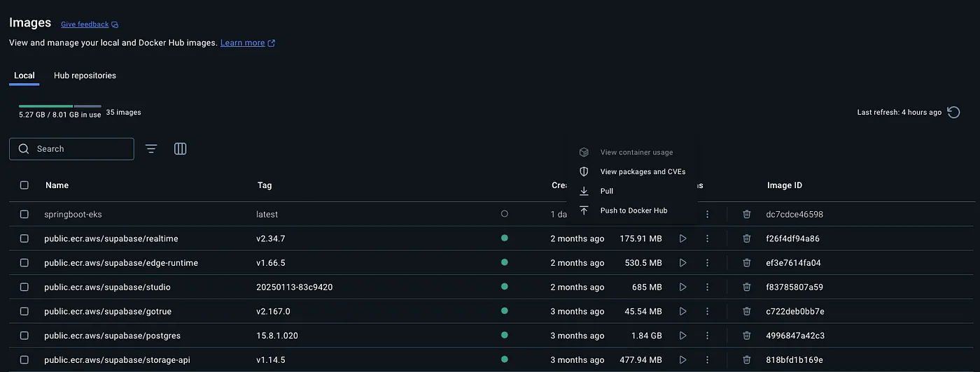Click the green status dot for supabase/studio
The image size is (980, 372).
click(x=505, y=287)
